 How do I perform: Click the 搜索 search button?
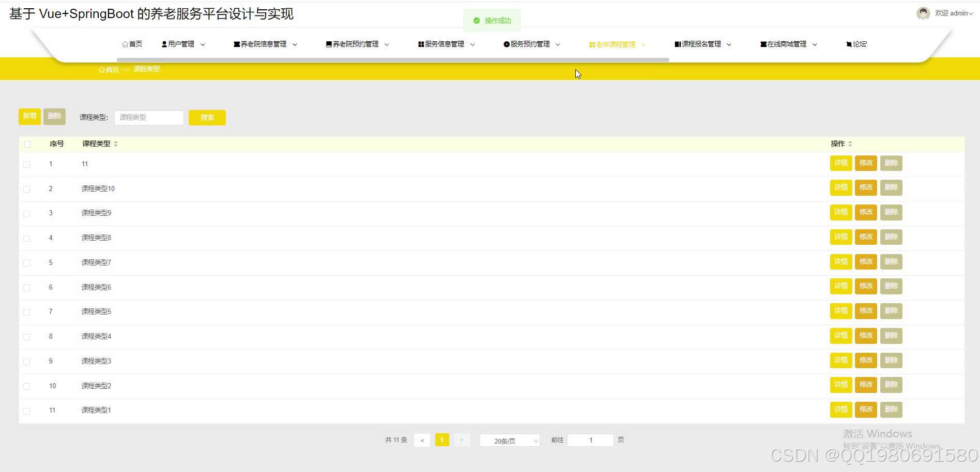click(207, 118)
